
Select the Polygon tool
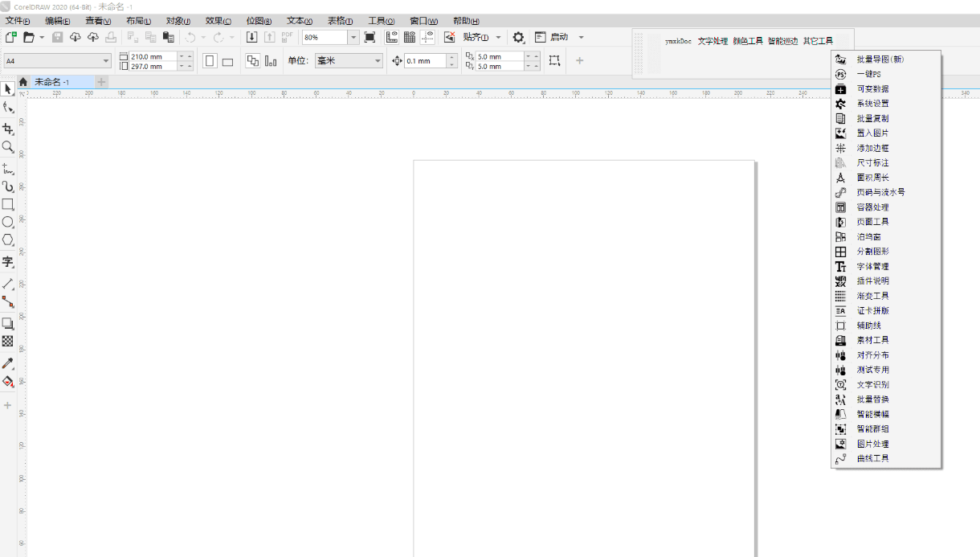pyautogui.click(x=8, y=240)
